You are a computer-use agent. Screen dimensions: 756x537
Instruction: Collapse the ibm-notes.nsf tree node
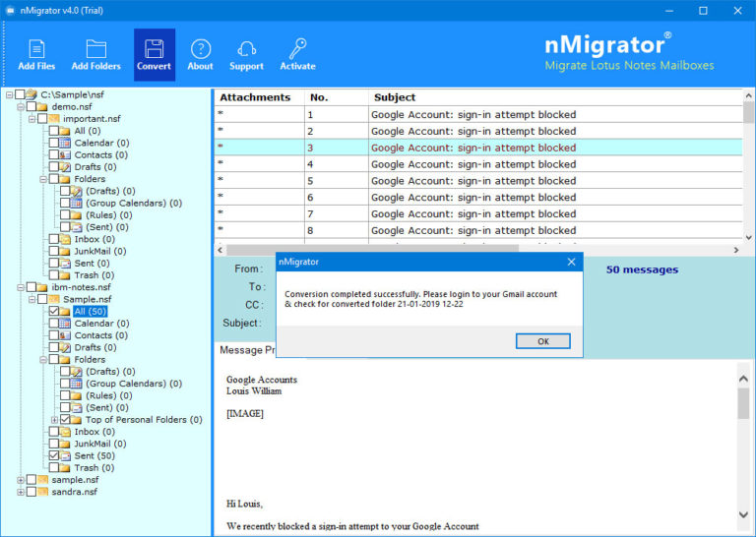[21, 287]
